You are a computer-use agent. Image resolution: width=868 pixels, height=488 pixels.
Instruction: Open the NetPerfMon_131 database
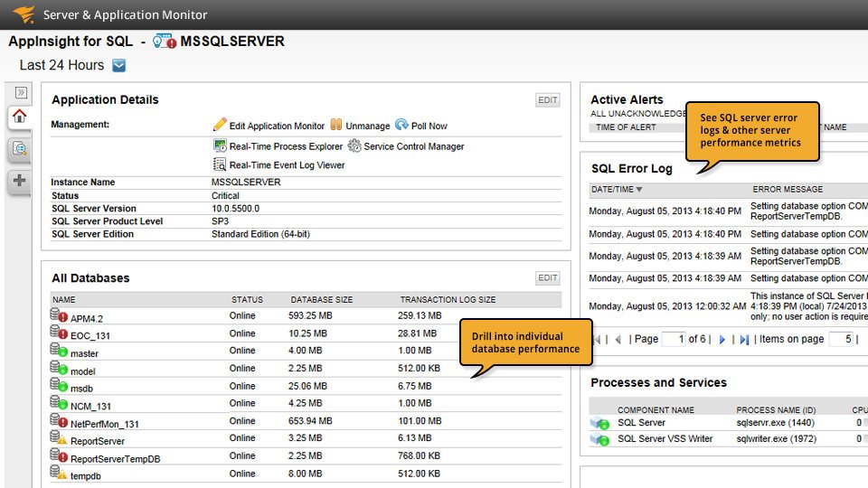(105, 425)
